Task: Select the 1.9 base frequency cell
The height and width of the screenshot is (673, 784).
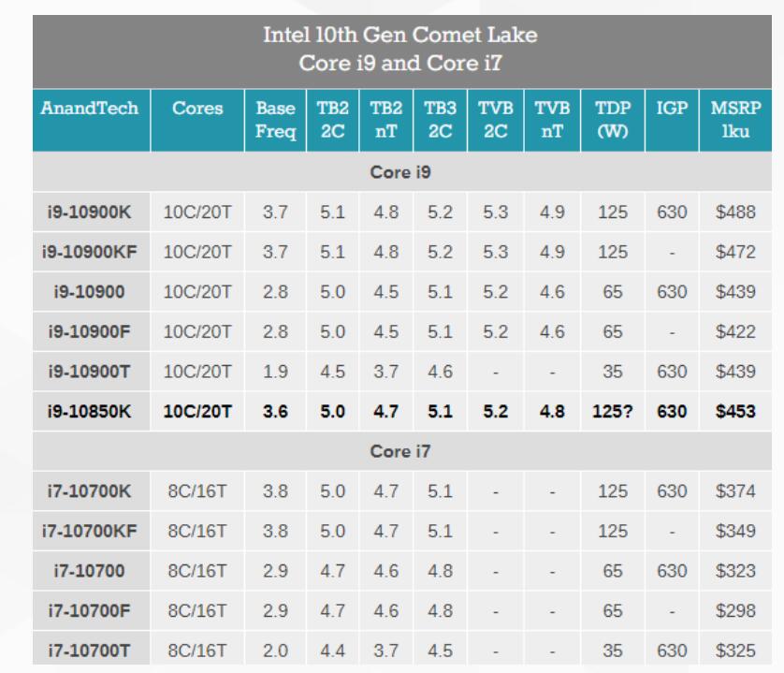Action: point(275,372)
